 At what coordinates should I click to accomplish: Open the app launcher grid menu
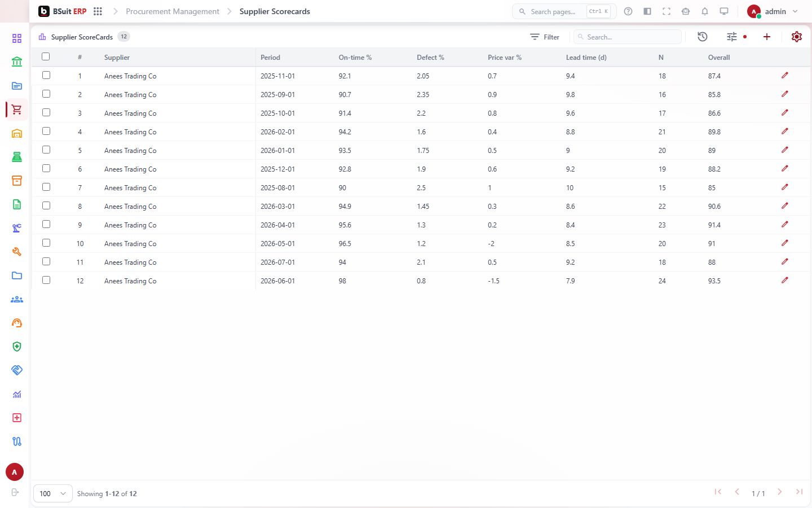pyautogui.click(x=98, y=11)
